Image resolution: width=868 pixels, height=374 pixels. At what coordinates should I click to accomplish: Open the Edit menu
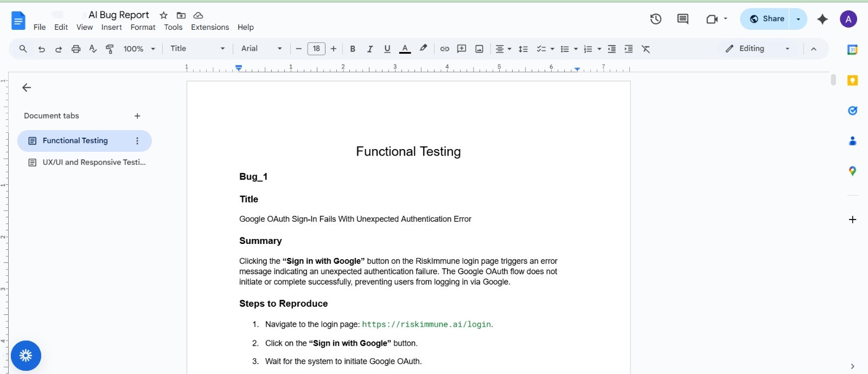coord(61,27)
